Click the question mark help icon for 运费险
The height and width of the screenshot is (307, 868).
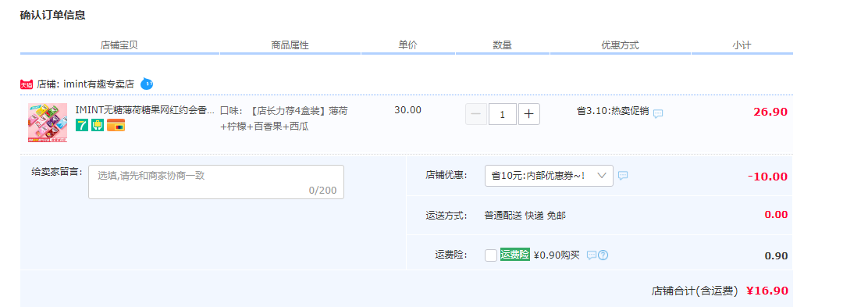point(603,255)
